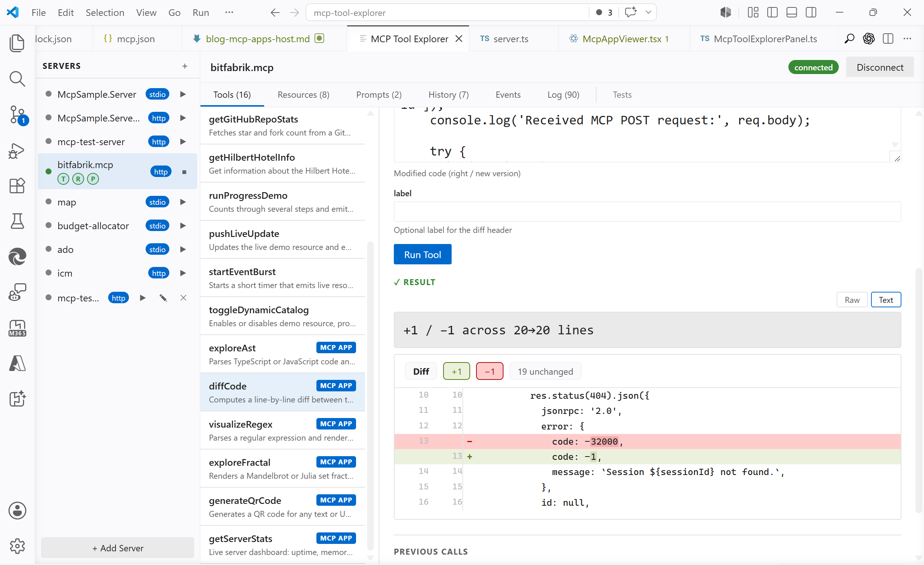Go back with the navigation arrow
Viewport: 924px width, 565px height.
click(x=275, y=13)
